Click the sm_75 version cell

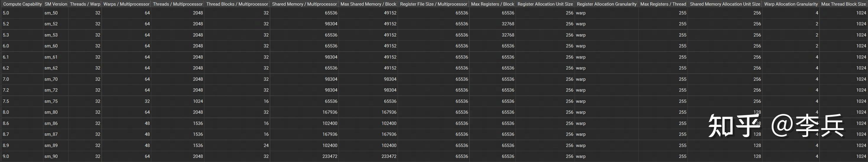[51, 101]
